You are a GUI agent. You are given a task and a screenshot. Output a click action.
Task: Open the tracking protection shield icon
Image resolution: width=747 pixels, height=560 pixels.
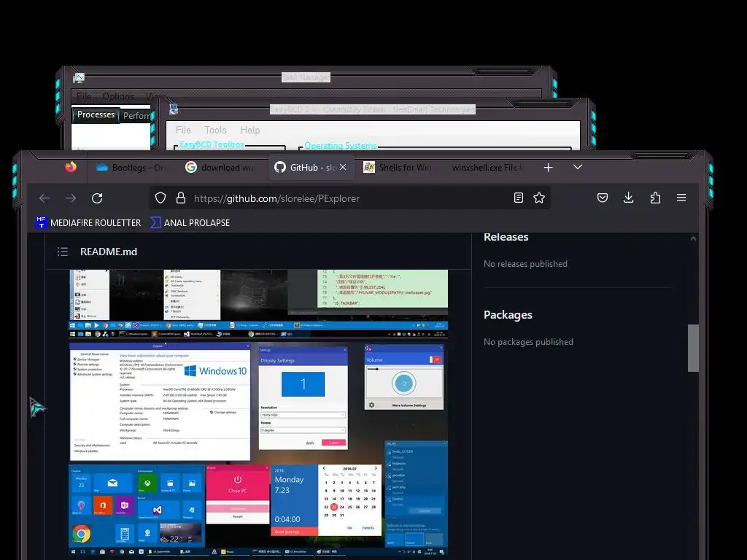coord(160,198)
